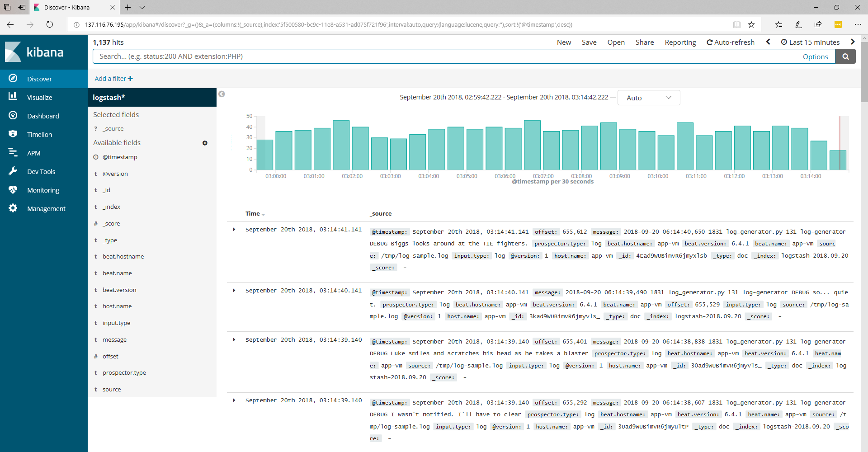Open browser web notes pen icon
Viewport: 868px width, 452px height.
tap(798, 24)
